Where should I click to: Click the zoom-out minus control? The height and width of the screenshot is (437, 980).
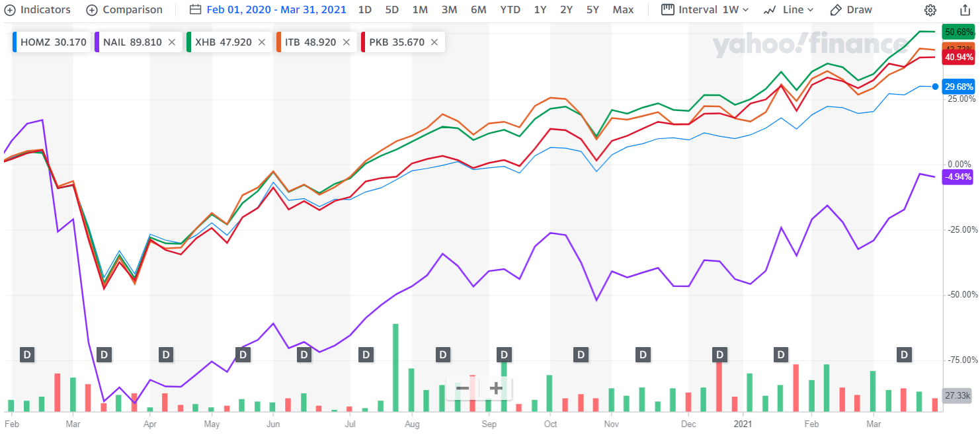462,388
